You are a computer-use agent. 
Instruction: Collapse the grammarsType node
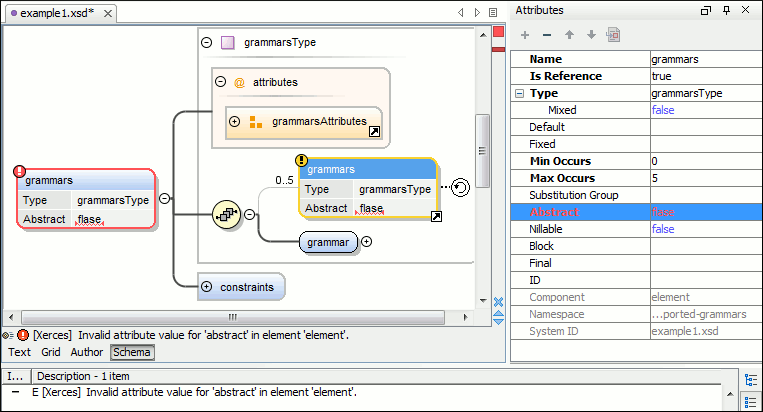[206, 43]
